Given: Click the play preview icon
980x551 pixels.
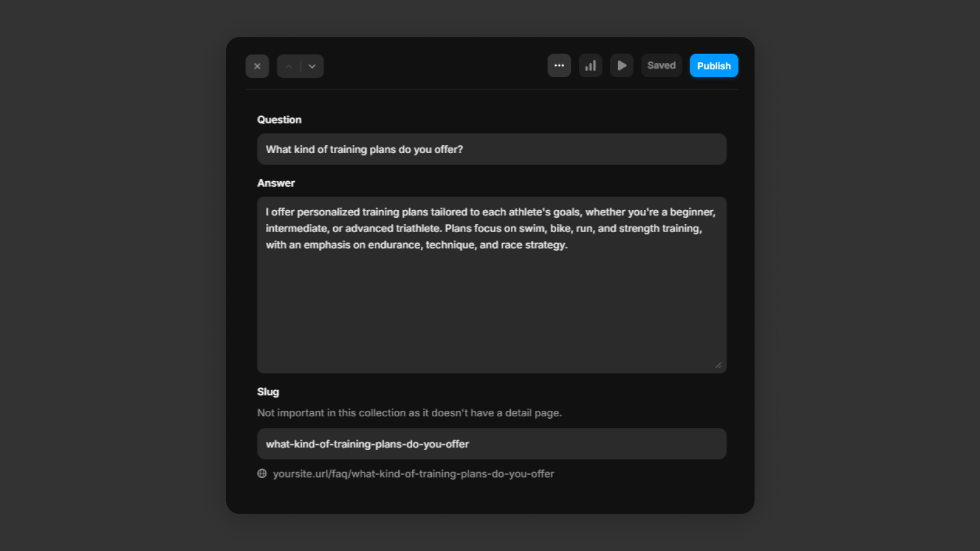Looking at the screenshot, I should coord(622,66).
